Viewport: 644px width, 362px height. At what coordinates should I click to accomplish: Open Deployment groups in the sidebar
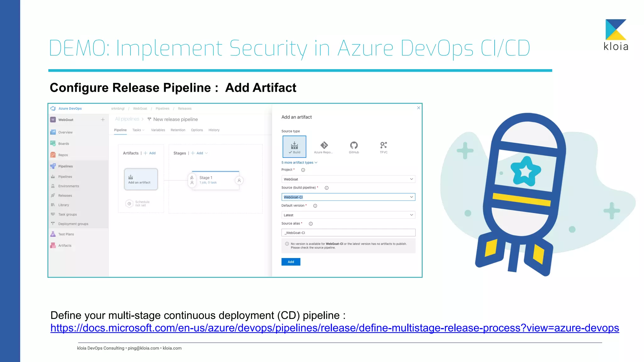click(73, 224)
